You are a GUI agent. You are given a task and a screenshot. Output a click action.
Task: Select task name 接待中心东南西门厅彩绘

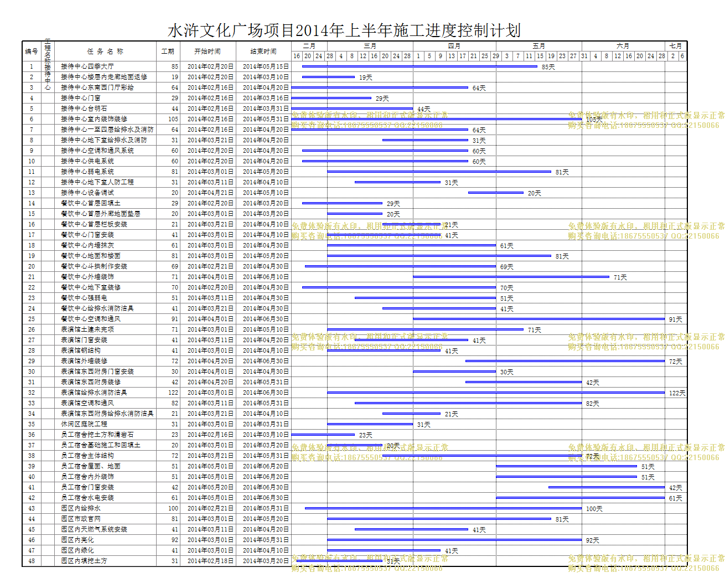[x=97, y=87]
